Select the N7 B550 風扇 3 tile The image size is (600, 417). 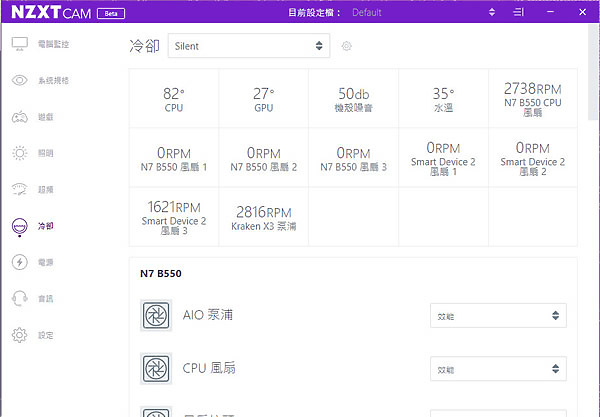point(354,158)
